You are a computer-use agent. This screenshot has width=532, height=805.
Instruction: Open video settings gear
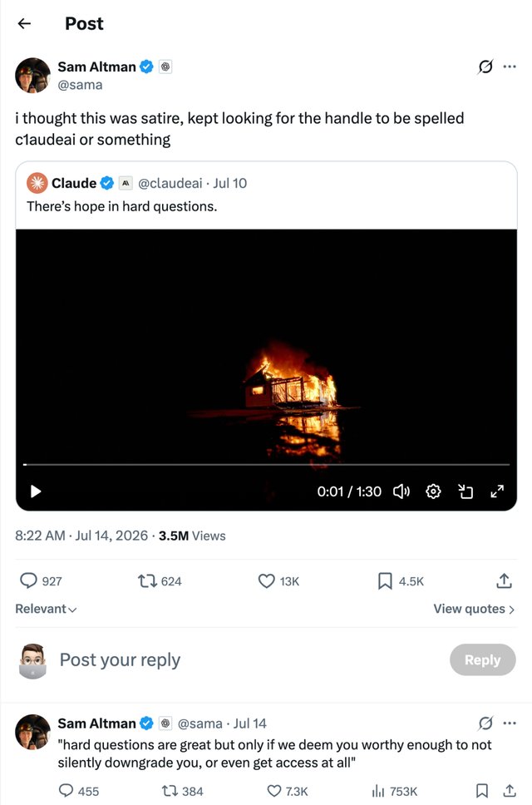point(433,491)
